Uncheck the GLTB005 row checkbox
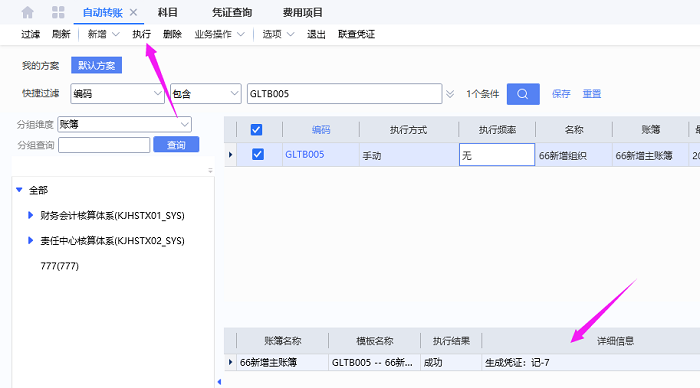Image resolution: width=700 pixels, height=388 pixels. pyautogui.click(x=258, y=154)
